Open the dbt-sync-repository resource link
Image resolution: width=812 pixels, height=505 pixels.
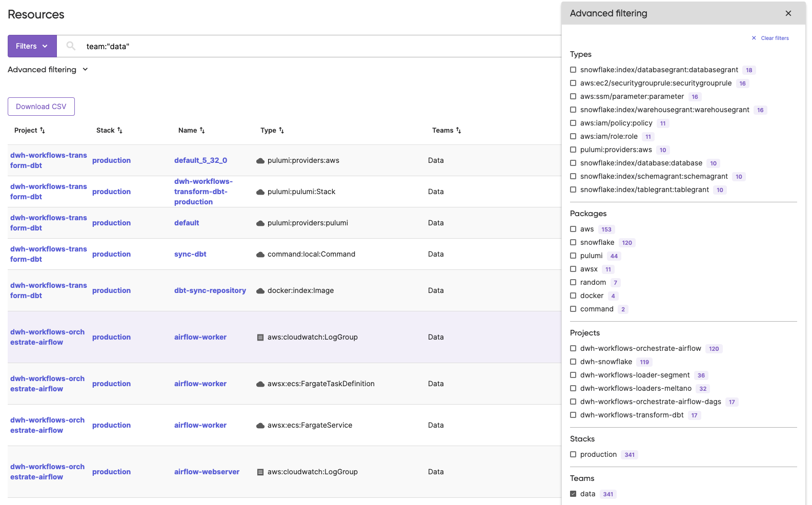210,290
